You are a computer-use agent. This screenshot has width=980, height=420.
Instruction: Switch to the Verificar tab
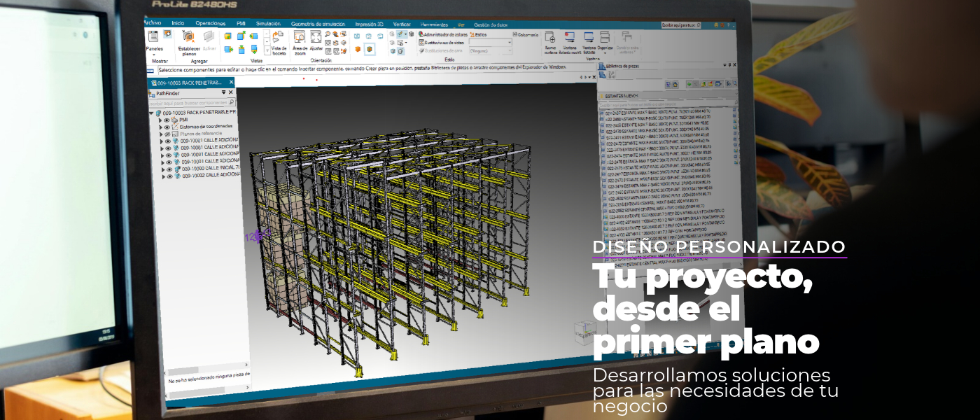point(402,24)
